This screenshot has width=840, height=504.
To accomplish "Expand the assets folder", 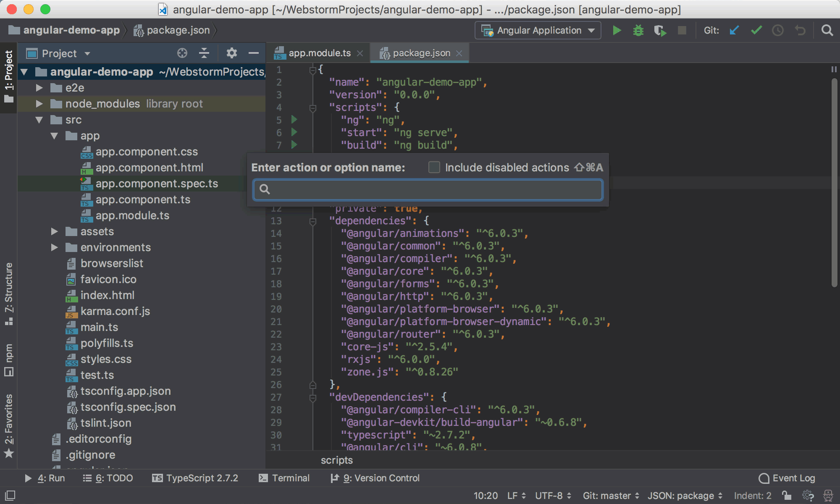I will [x=55, y=231].
